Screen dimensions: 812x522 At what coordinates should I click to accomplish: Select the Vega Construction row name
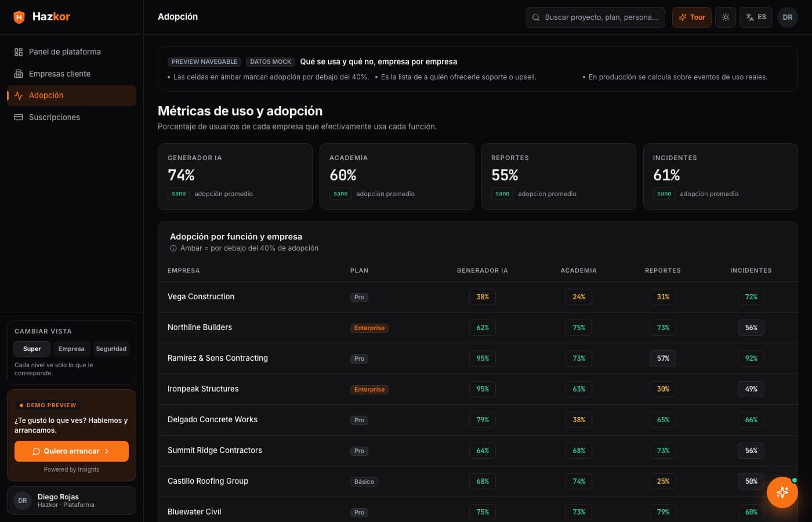pyautogui.click(x=201, y=296)
